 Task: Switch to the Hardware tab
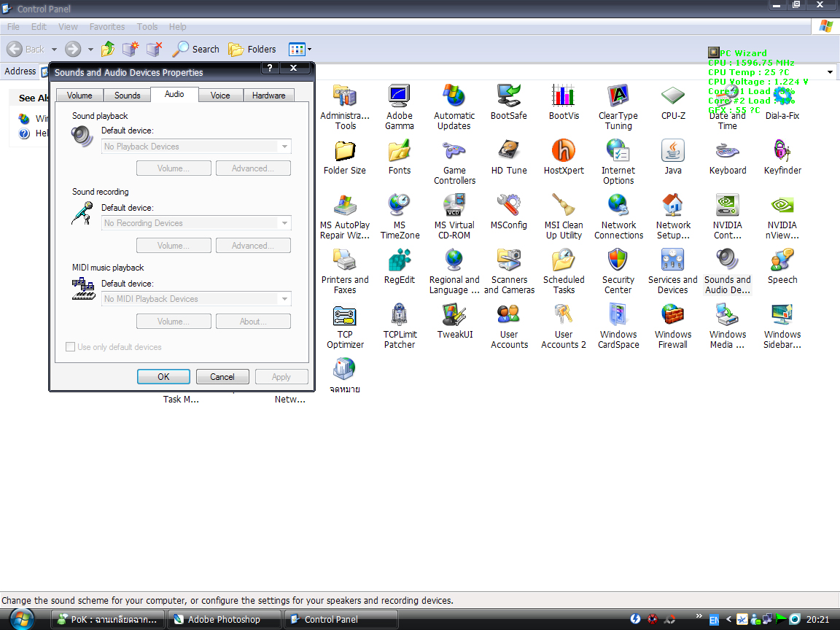[x=268, y=95]
